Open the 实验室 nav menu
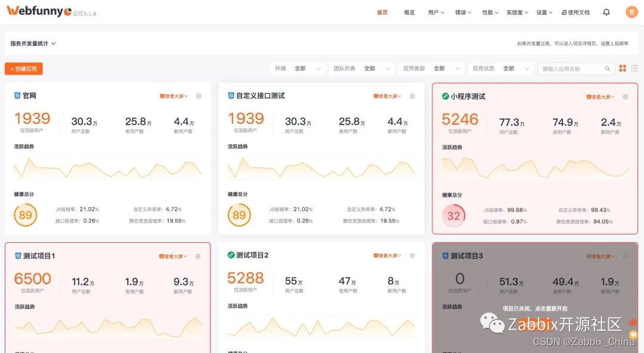The width and height of the screenshot is (644, 353). coord(518,13)
